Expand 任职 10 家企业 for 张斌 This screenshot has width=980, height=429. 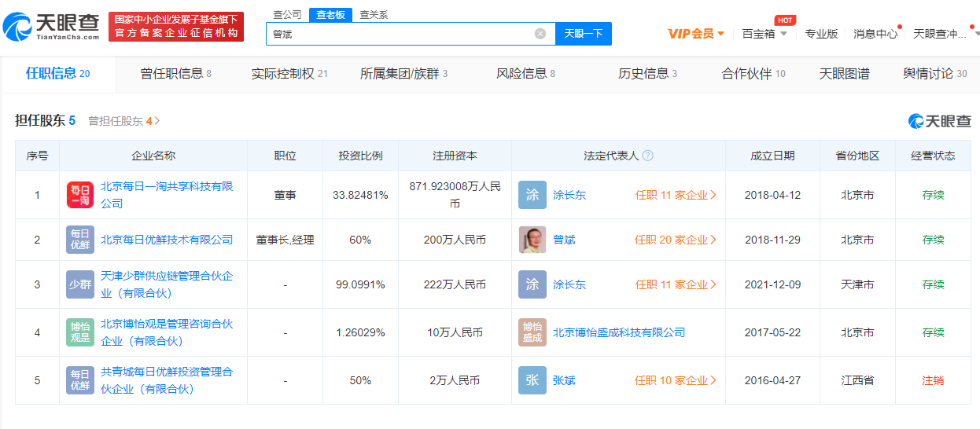[x=676, y=380]
